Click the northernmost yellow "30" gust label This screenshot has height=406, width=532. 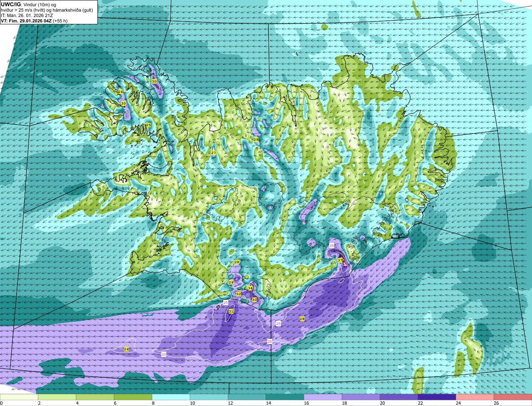pyautogui.click(x=154, y=81)
